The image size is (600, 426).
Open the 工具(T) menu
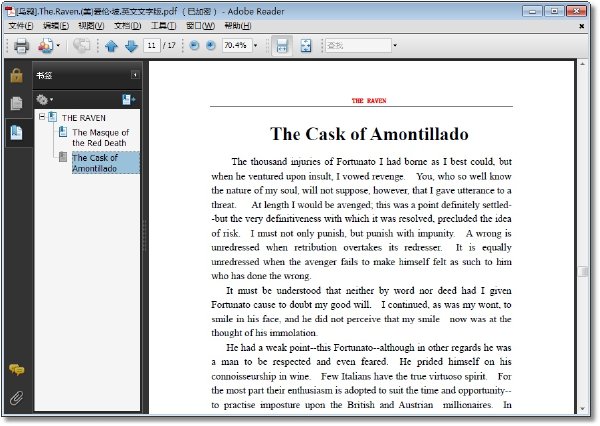coord(163,26)
